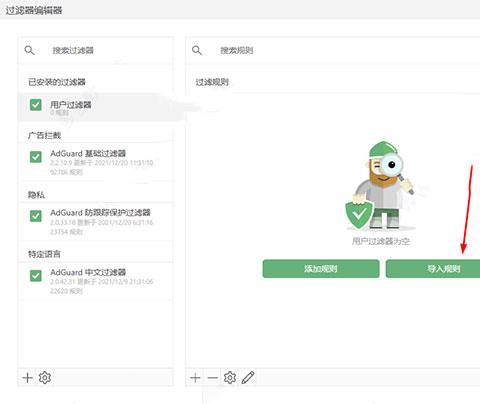Toggle the AdGuard 基础过滤器 checkbox
Viewport: 480px width, 404px height.
coord(36,157)
